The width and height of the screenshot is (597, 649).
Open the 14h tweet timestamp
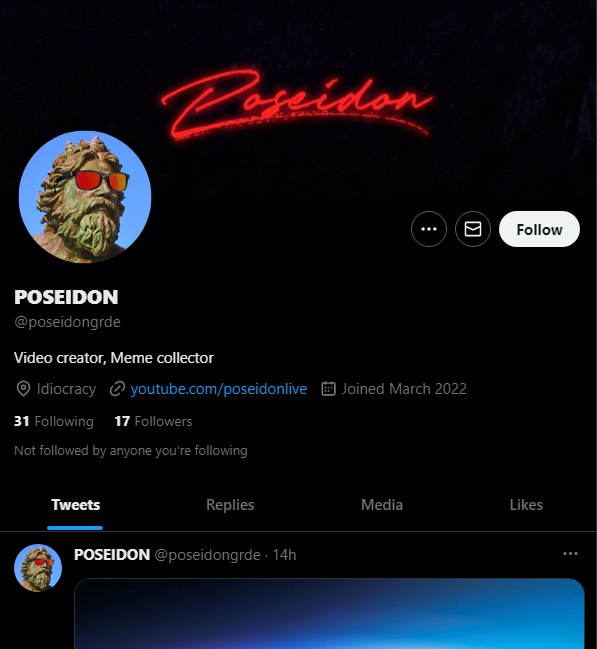pyautogui.click(x=284, y=555)
